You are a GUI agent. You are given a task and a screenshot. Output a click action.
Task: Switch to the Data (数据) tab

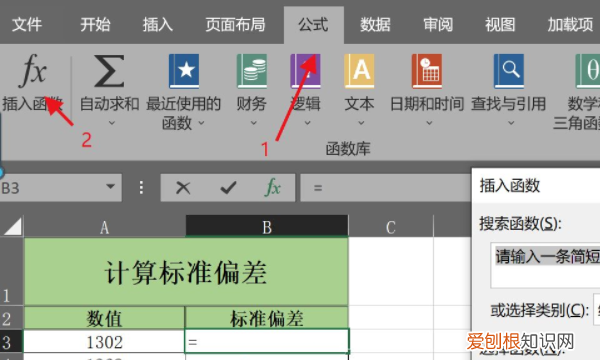tap(375, 25)
